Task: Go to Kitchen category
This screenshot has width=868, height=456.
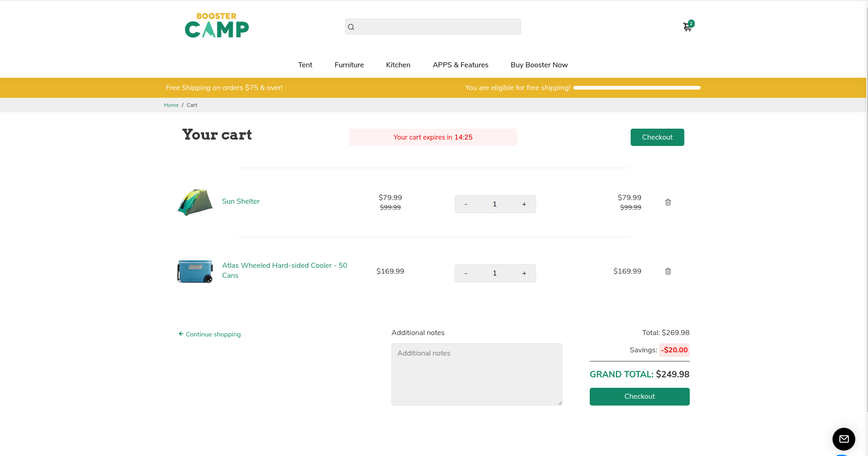Action: coord(398,65)
